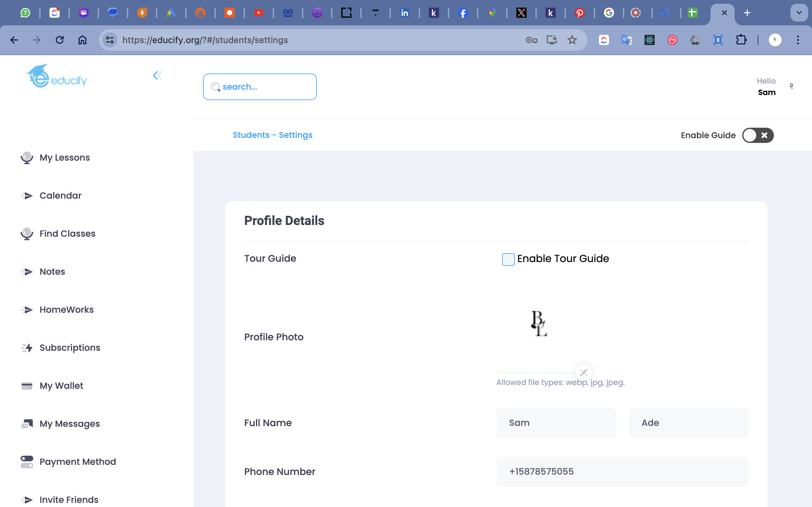Check the Enable Tour Guide checkbox
Image resolution: width=812 pixels, height=507 pixels.
pos(508,259)
